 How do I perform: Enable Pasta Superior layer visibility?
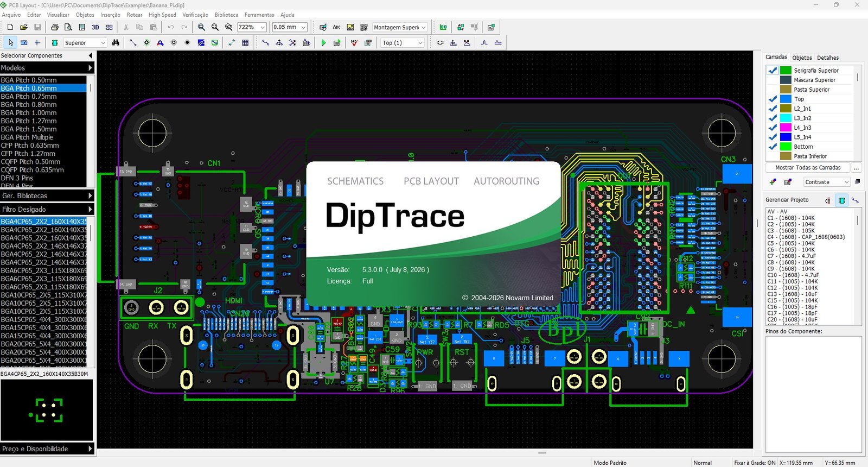773,90
